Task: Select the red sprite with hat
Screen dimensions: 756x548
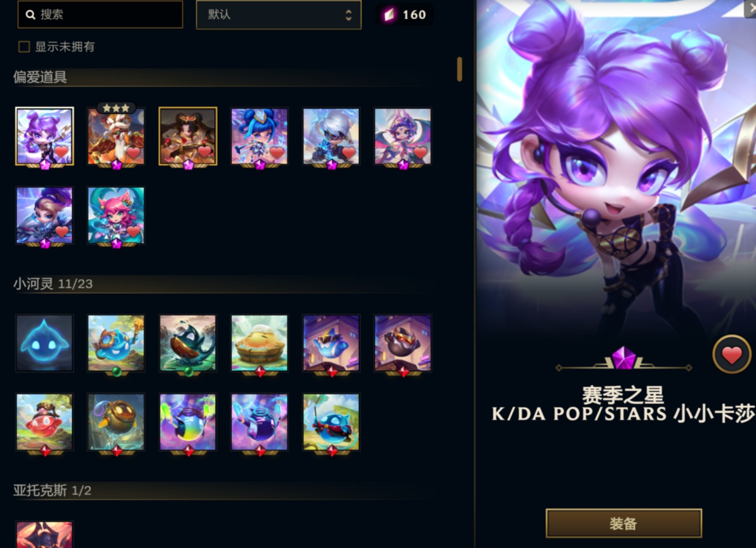Action: pyautogui.click(x=44, y=422)
